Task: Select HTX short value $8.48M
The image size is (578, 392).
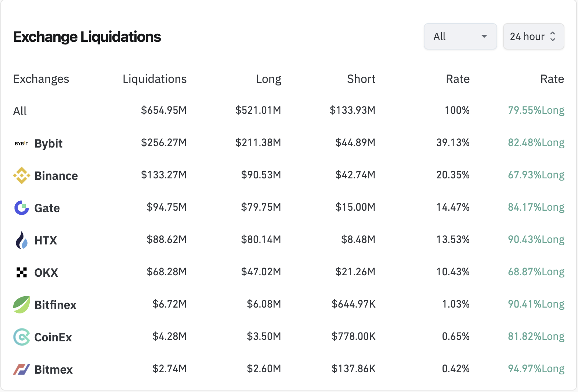Action: (x=358, y=239)
